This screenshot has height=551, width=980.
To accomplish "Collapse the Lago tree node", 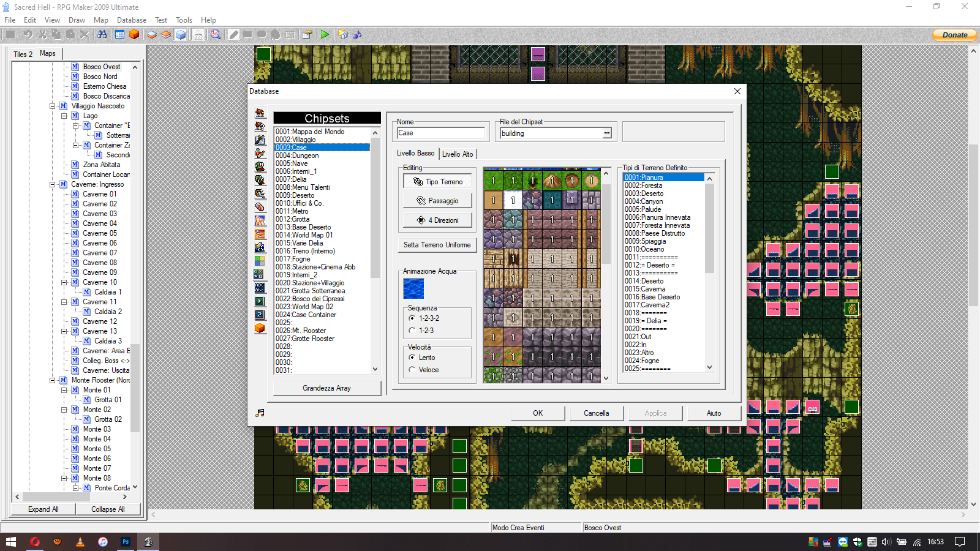I will point(64,116).
